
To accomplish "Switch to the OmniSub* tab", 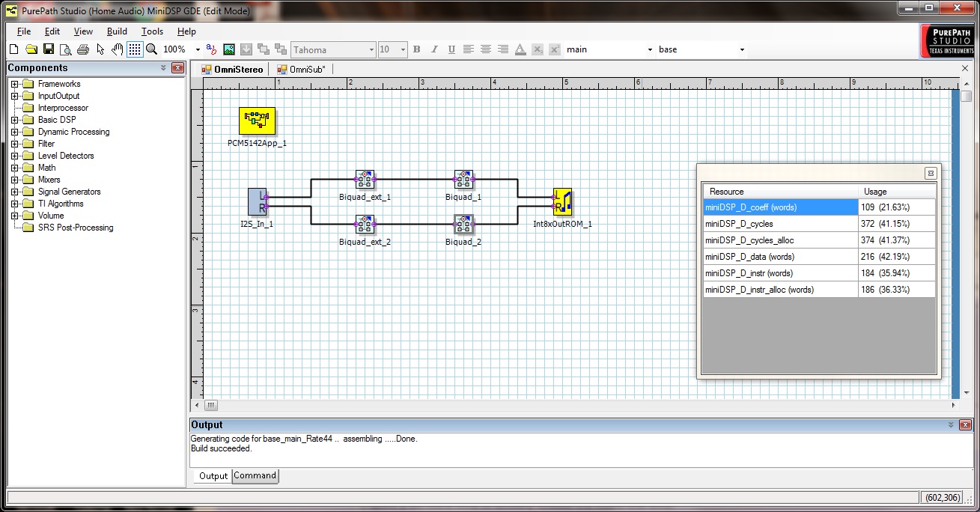I will coord(301,70).
